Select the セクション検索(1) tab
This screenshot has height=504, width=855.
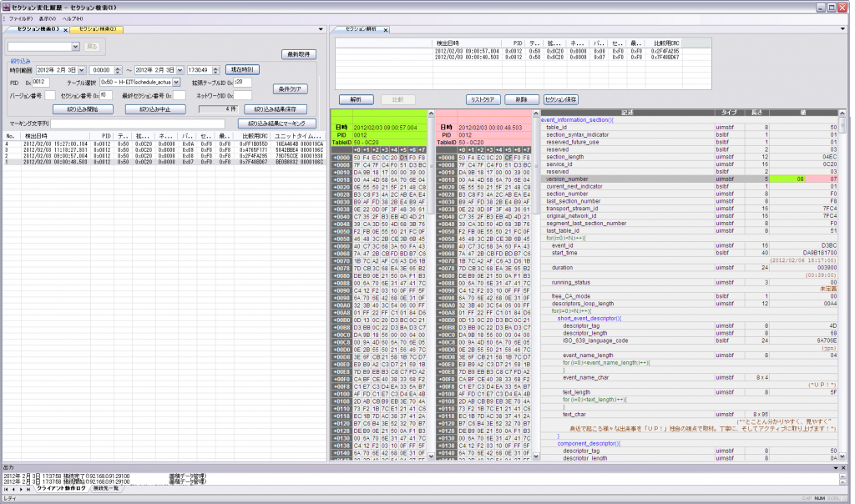37,29
